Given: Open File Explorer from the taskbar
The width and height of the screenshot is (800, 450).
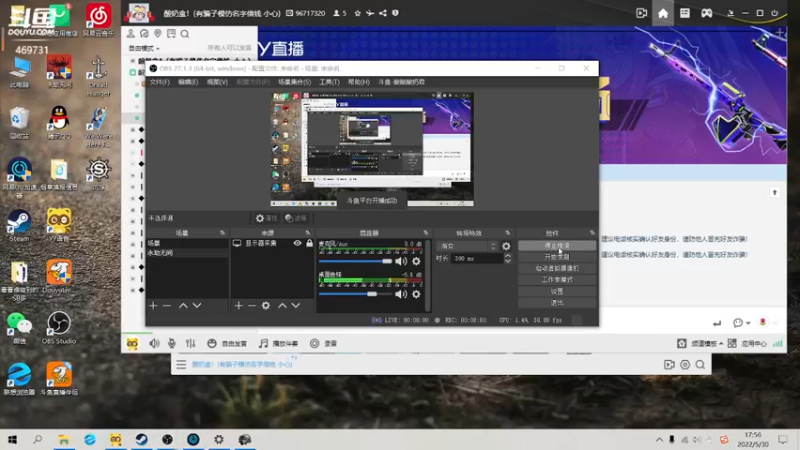Looking at the screenshot, I should 63,439.
